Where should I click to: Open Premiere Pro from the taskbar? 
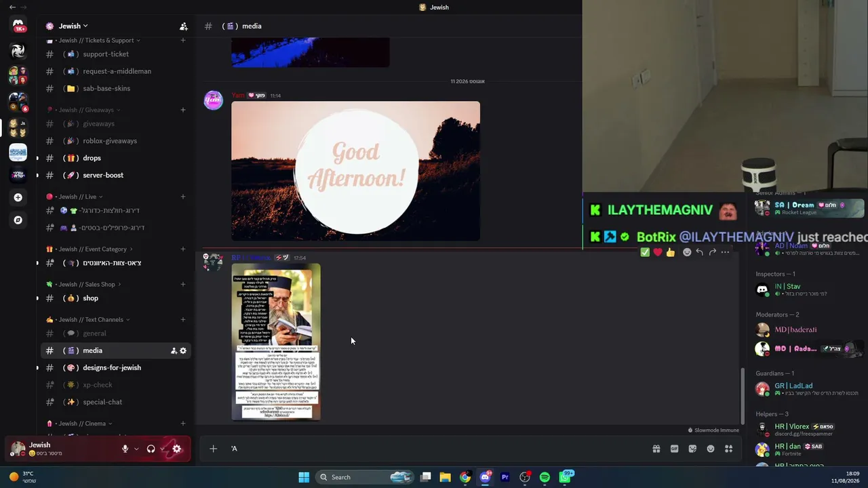coord(505,477)
